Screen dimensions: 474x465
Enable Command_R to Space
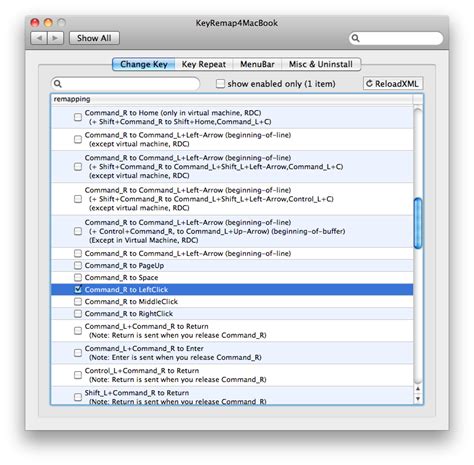(x=78, y=277)
